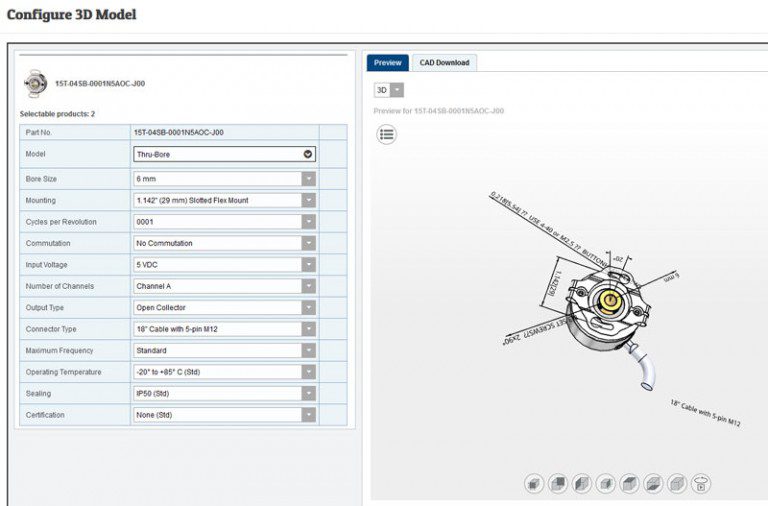Click the 'Part No.' label cell
This screenshot has width=768, height=506.
click(x=75, y=132)
